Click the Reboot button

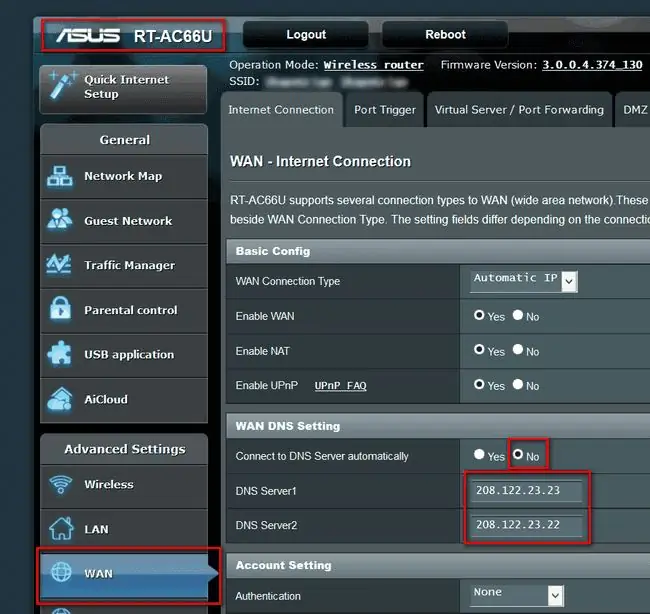[445, 34]
